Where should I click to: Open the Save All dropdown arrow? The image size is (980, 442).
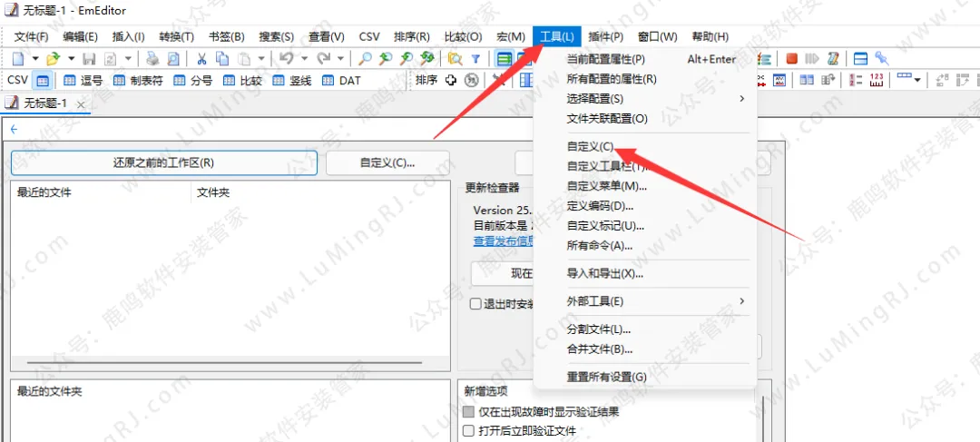(x=128, y=59)
